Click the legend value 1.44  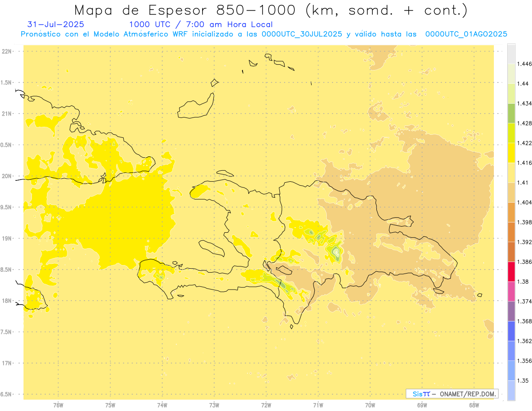(x=523, y=84)
